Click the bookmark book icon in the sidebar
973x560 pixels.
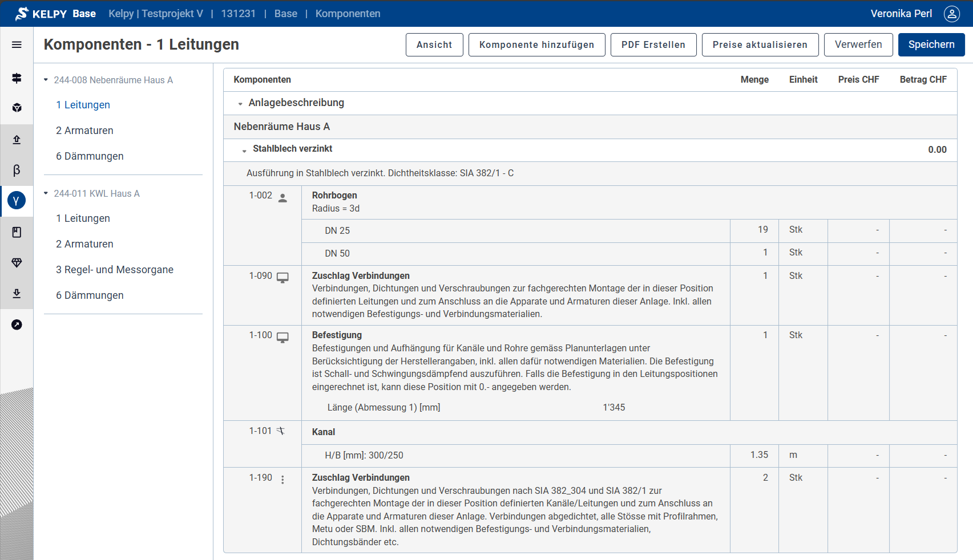pyautogui.click(x=17, y=232)
